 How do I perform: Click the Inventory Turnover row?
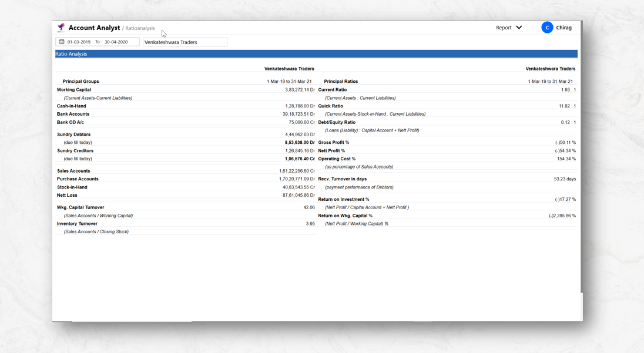[77, 224]
